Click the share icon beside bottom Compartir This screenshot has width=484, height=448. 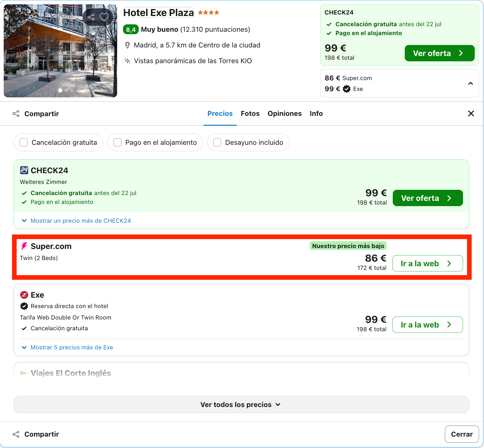[x=16, y=434]
